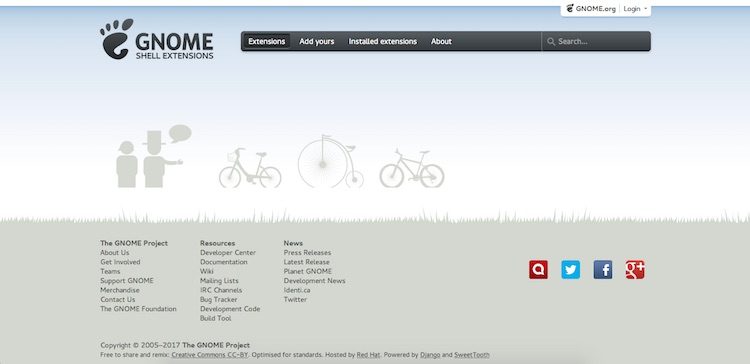Click the Resources footer heading
Image resolution: width=750 pixels, height=364 pixels.
[218, 243]
